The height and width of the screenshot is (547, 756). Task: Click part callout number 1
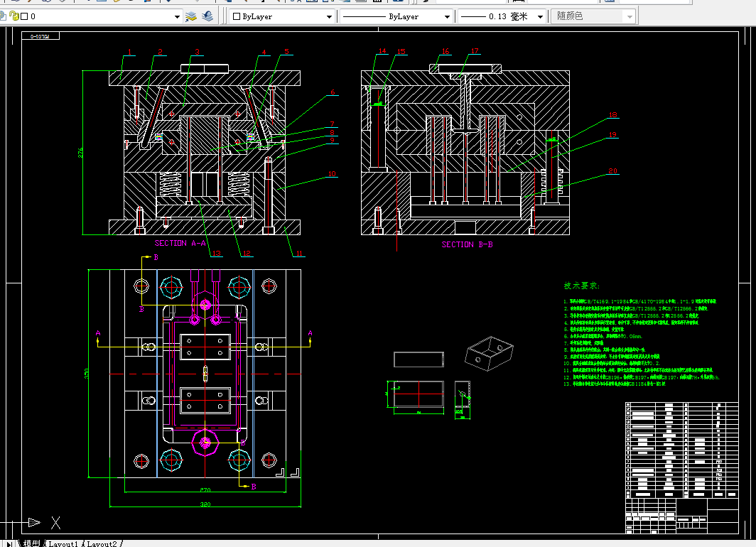(129, 52)
